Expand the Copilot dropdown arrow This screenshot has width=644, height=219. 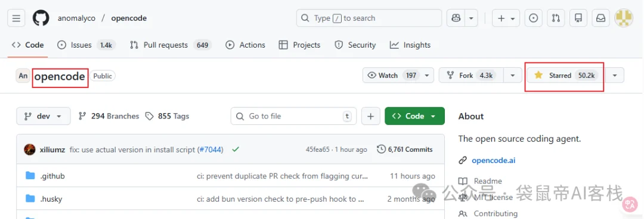(x=472, y=18)
